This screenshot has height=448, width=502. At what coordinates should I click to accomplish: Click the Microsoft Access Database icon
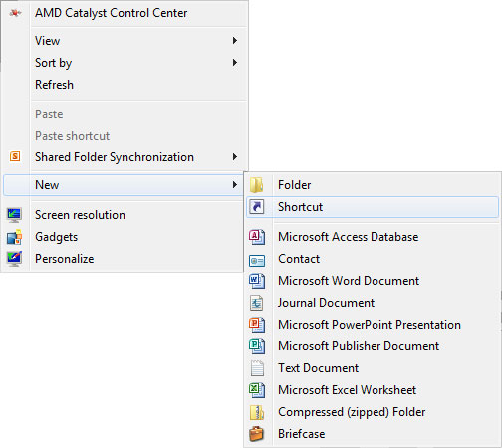pos(257,237)
